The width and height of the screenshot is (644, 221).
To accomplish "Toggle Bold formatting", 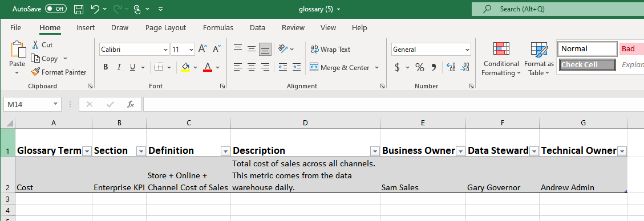I will [106, 67].
